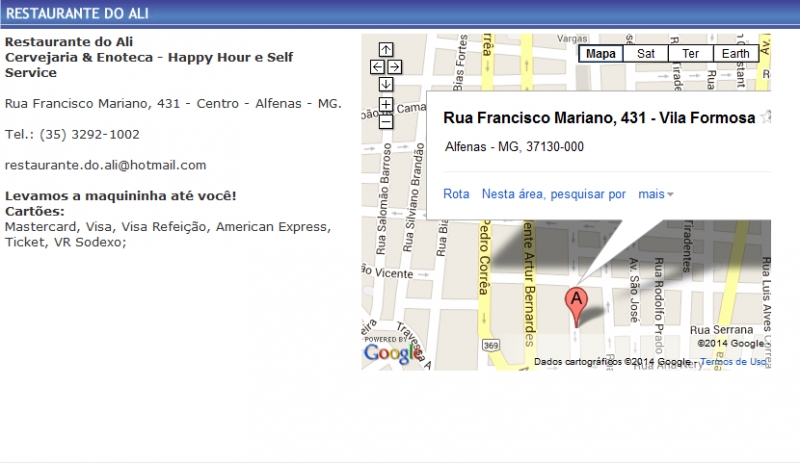Pan the map right with arrow
This screenshot has height=463, width=800.
[395, 67]
